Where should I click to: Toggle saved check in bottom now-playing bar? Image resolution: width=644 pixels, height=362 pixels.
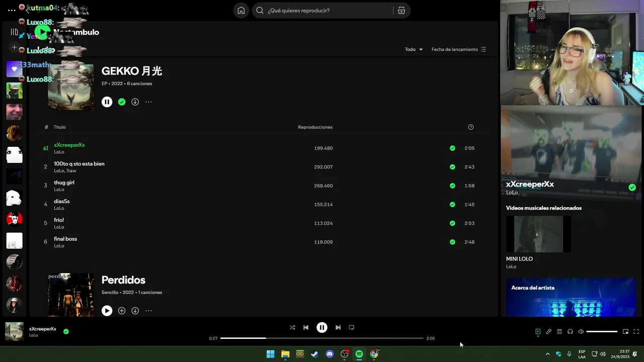pos(66,332)
